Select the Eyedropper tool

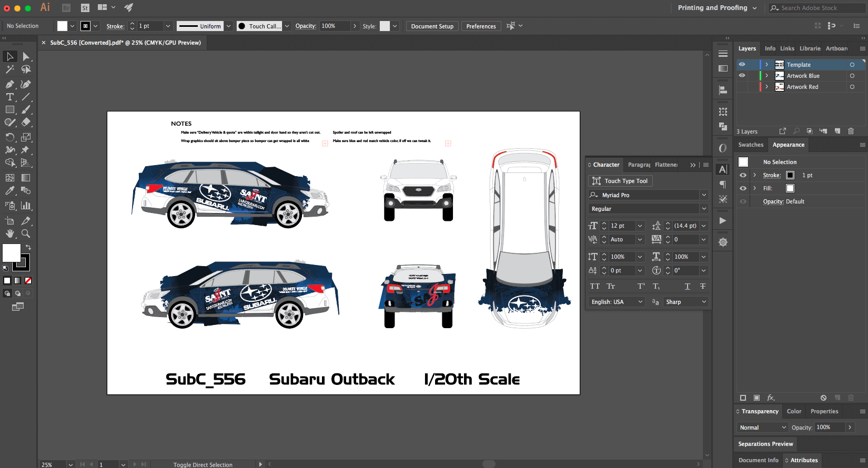9,191
